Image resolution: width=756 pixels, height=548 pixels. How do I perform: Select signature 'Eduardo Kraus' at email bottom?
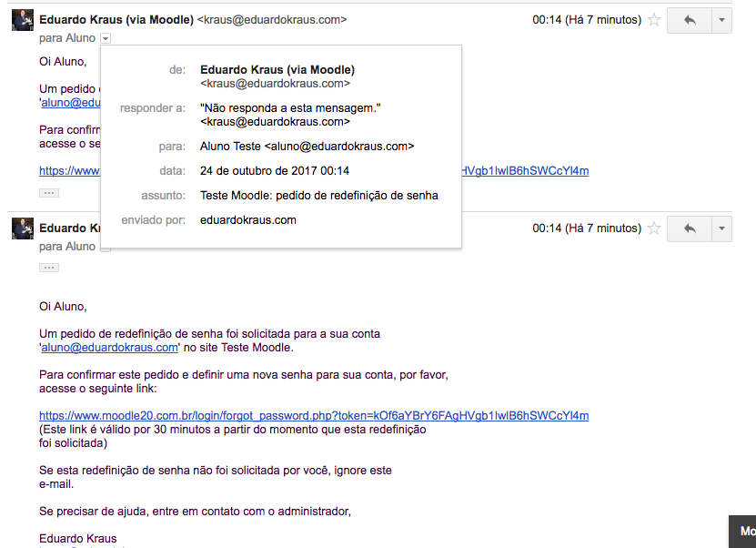78,538
